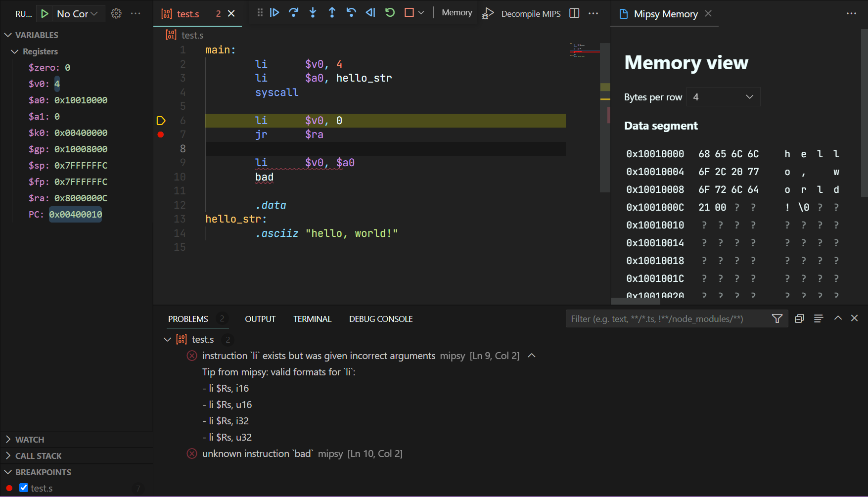The height and width of the screenshot is (497, 868).
Task: Switch to the OUTPUT panel tab
Action: [260, 319]
